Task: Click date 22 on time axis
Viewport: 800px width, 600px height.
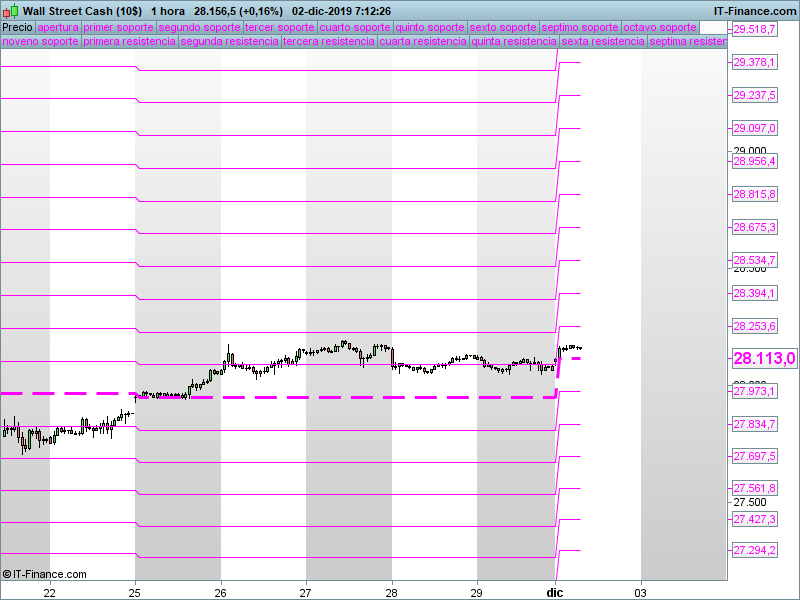Action: pyautogui.click(x=49, y=593)
